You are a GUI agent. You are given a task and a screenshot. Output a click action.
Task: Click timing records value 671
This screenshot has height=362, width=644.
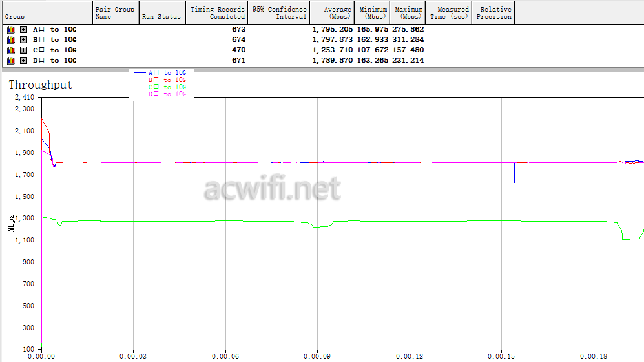(238, 60)
